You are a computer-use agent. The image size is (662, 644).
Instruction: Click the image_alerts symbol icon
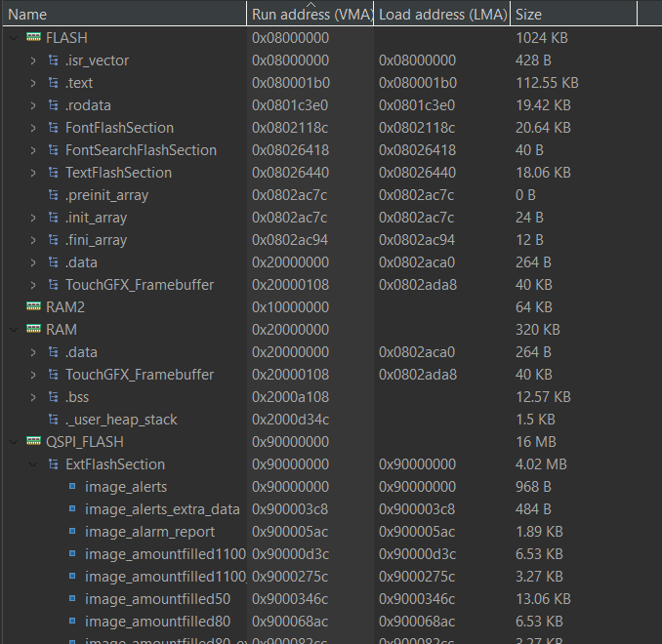click(72, 486)
